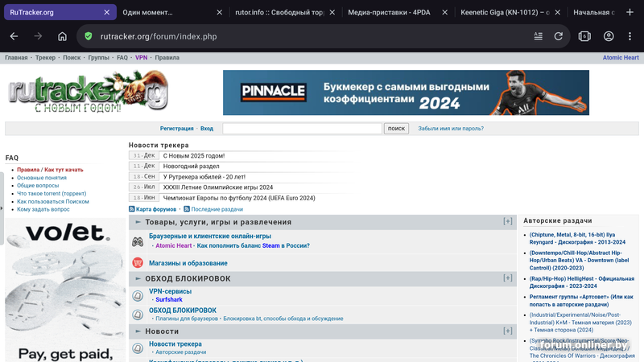Open 'Как пополнить баланс Steam в России?'

pos(253,245)
